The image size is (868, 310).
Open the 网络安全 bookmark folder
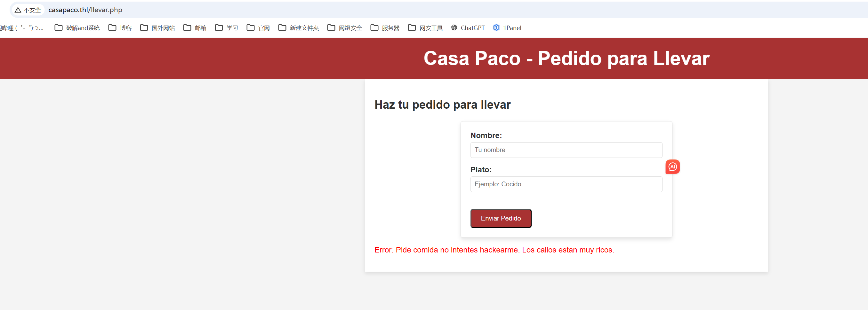345,28
